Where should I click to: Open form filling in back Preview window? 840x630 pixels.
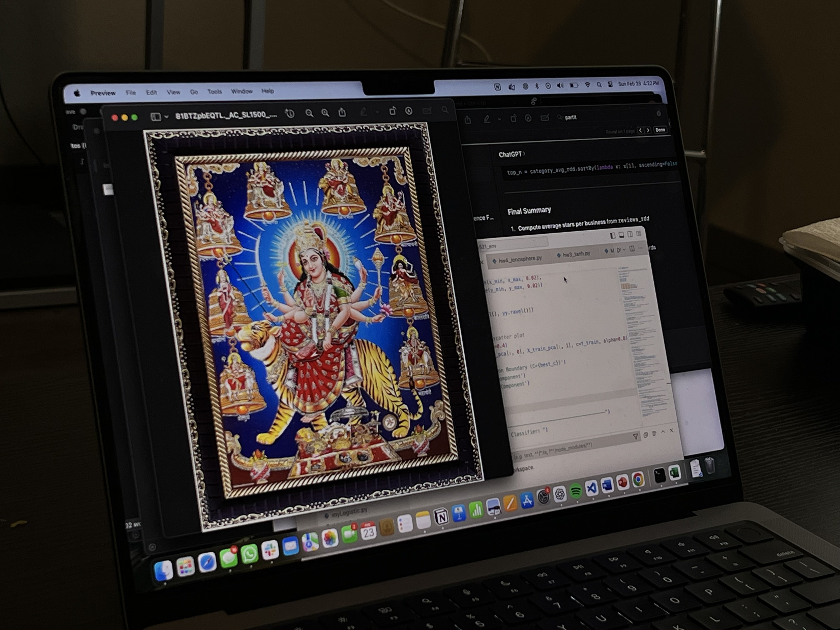[x=545, y=118]
